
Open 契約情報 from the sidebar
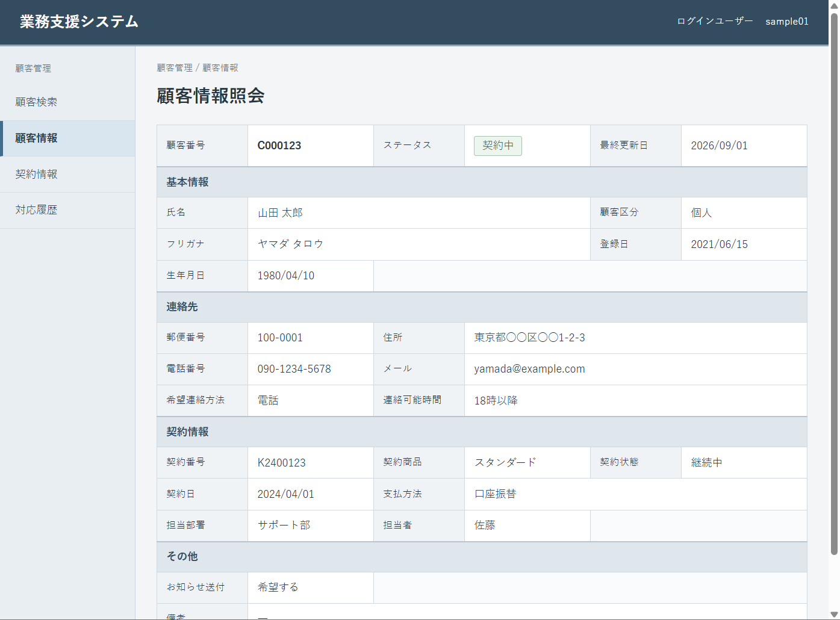[67, 175]
